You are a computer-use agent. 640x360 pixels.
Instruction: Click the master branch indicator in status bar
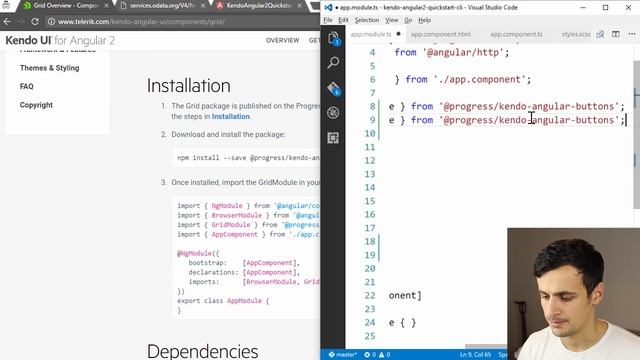coord(342,355)
